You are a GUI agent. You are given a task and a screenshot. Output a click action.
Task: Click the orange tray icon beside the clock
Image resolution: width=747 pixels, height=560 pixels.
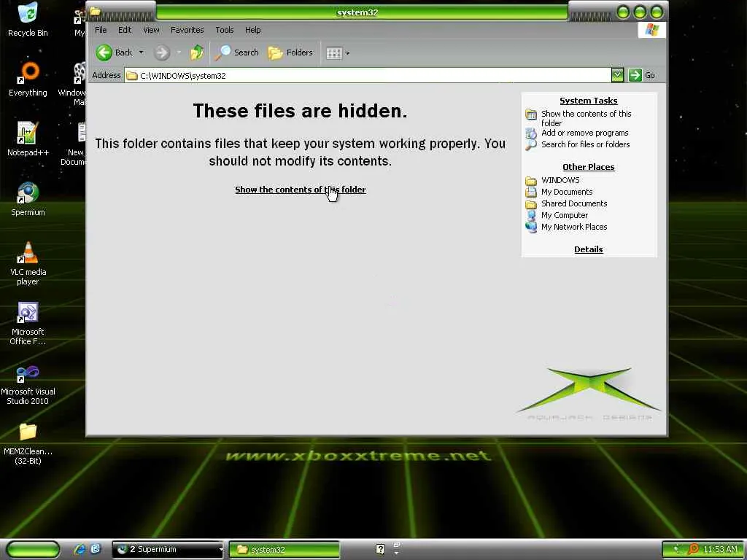693,549
